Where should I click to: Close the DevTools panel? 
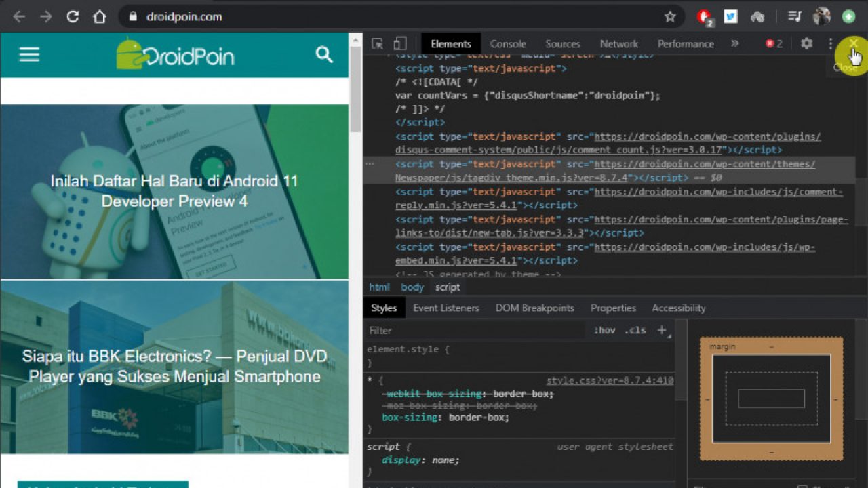[x=854, y=43]
